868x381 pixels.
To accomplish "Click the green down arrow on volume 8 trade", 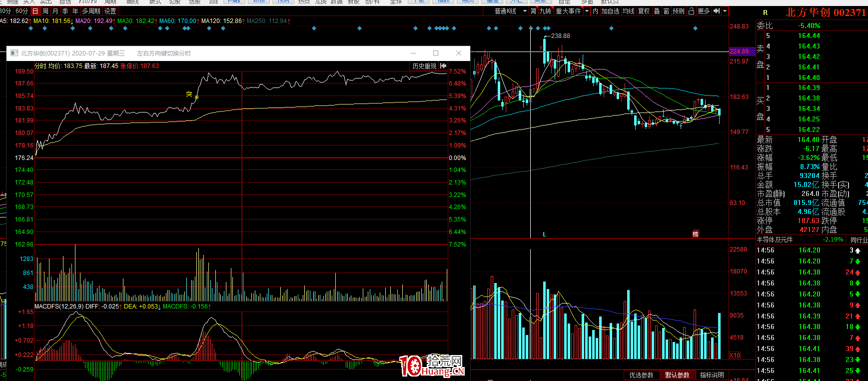I will coord(858,283).
